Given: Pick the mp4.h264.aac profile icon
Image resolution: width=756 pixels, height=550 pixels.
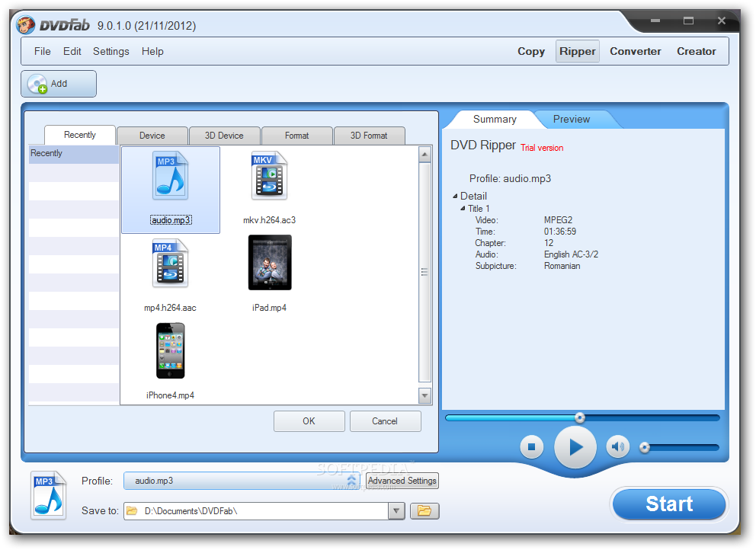Looking at the screenshot, I should tap(170, 264).
